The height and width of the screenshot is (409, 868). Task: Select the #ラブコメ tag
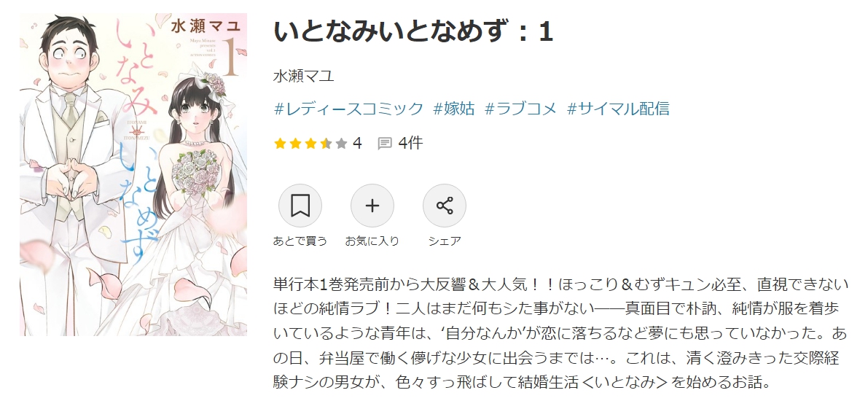(520, 109)
